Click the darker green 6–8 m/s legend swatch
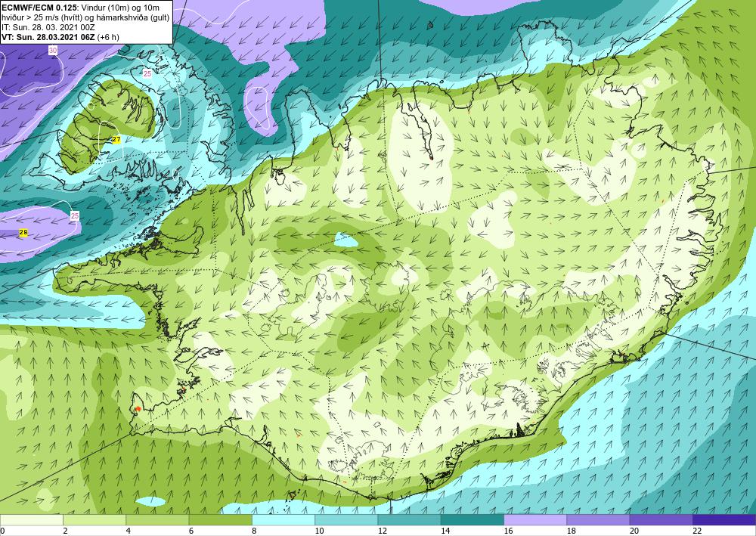Screen dimensions: 756x536 pos(220,520)
